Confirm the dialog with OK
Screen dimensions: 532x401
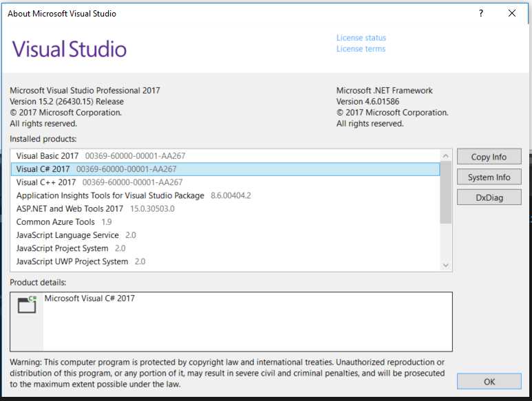[x=489, y=382]
